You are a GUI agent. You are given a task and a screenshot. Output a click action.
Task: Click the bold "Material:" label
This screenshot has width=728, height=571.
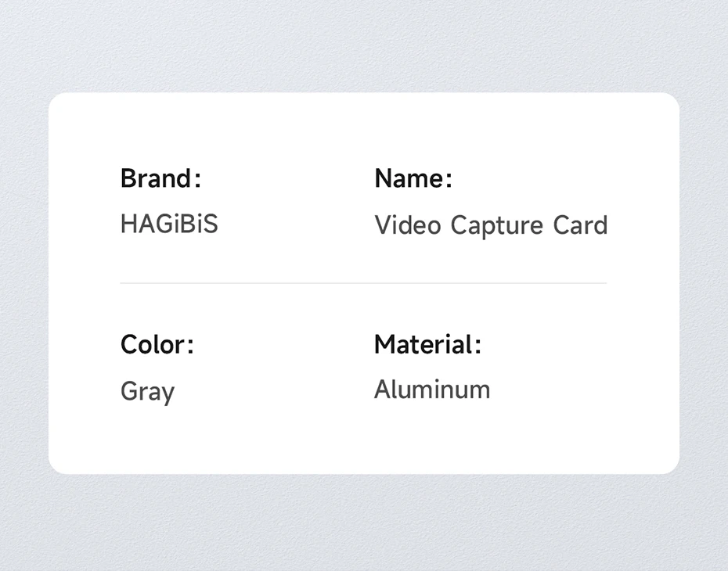click(x=427, y=345)
